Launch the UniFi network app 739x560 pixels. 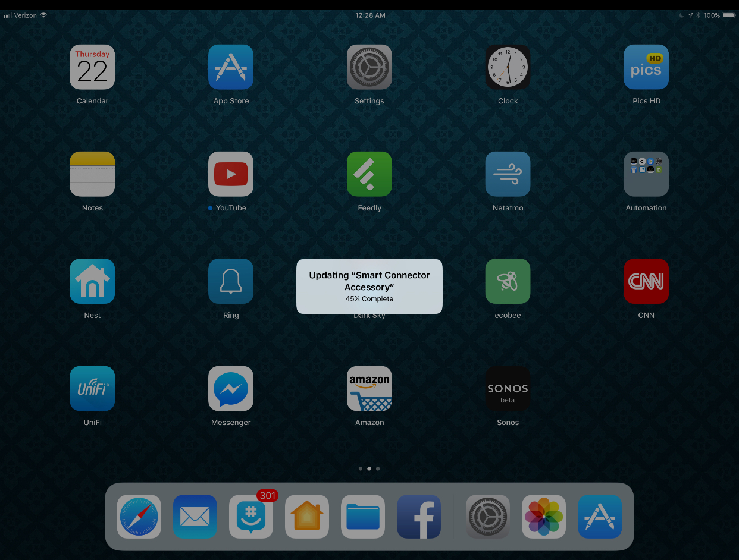coord(92,389)
